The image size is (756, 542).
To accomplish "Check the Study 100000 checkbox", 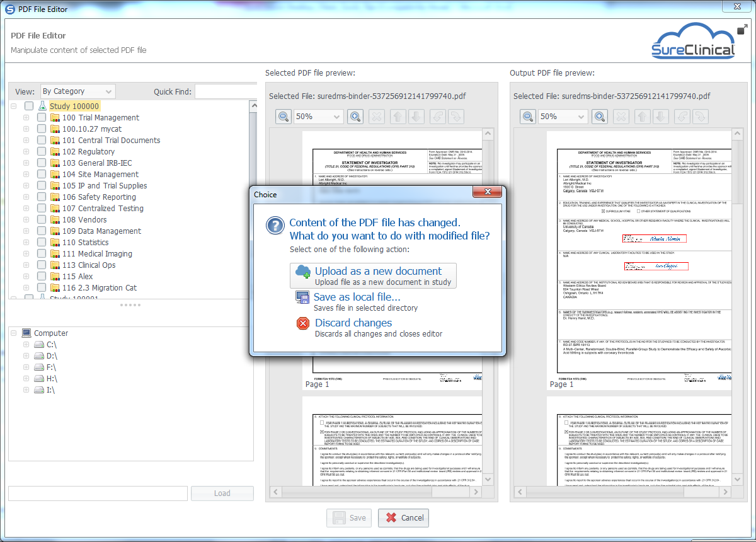I will (x=29, y=106).
